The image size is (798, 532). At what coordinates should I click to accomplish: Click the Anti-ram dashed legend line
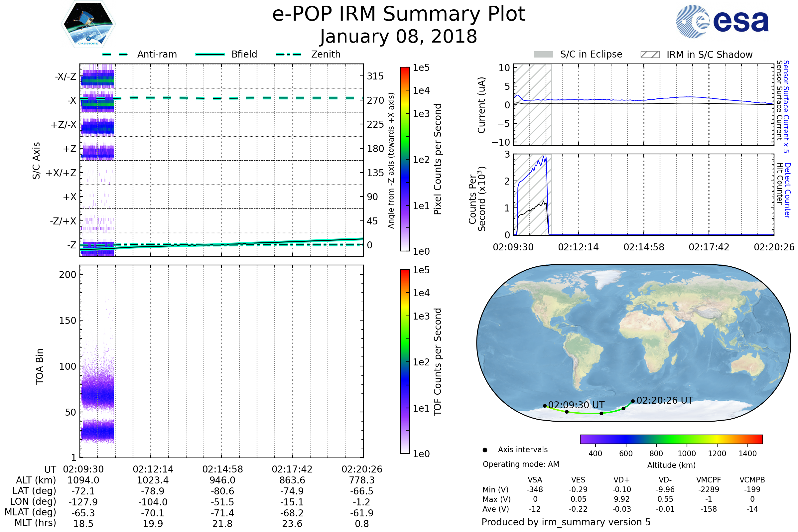(x=115, y=54)
